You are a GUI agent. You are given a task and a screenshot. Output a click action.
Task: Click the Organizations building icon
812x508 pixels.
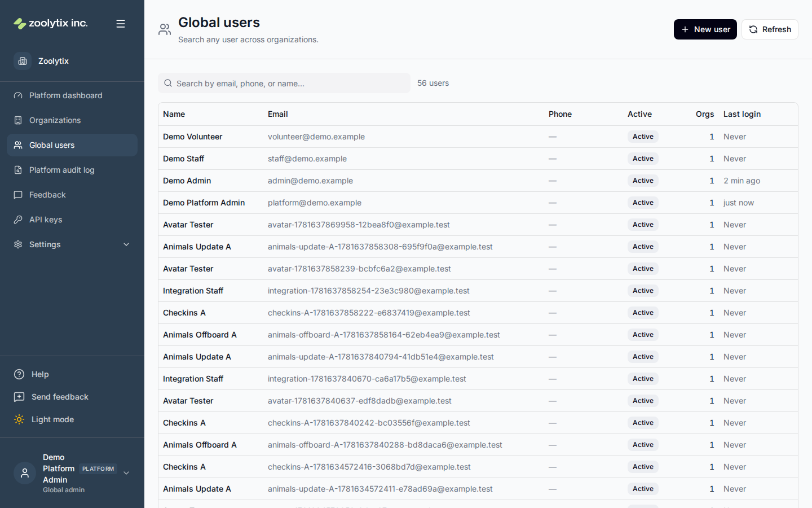tap(18, 120)
